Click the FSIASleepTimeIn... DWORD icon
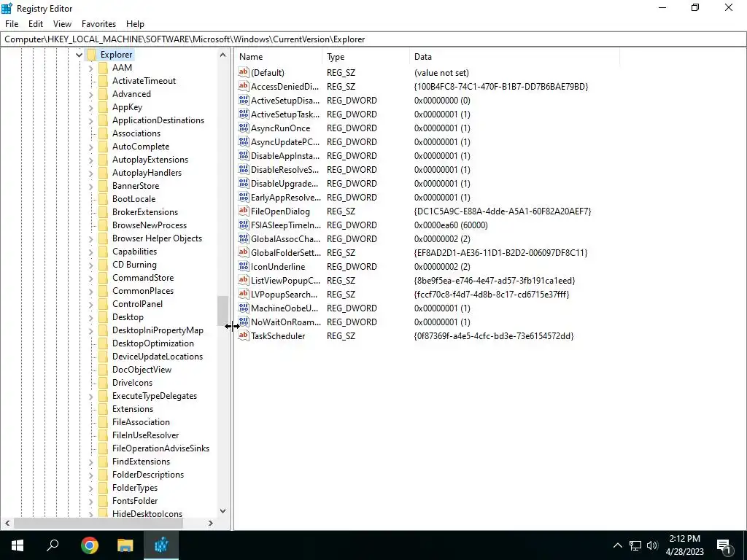Screen dimensions: 747x560 click(x=244, y=225)
